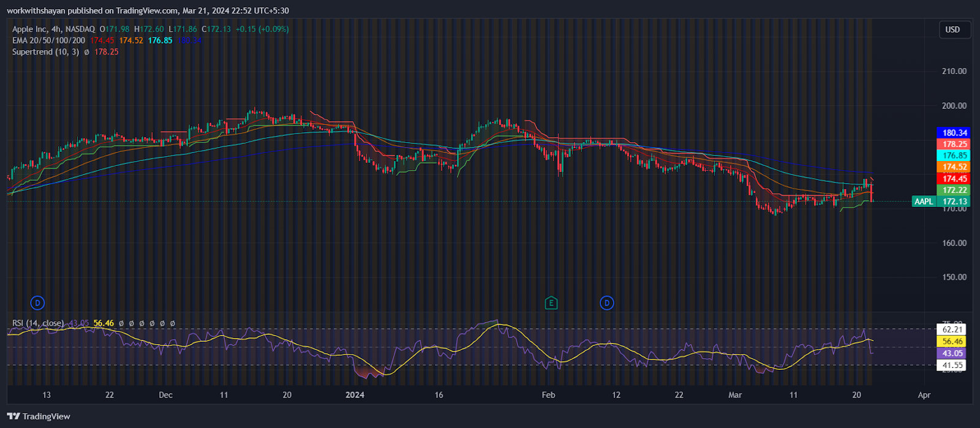
Task: Click the 210.00 price scale value
Action: coord(954,71)
